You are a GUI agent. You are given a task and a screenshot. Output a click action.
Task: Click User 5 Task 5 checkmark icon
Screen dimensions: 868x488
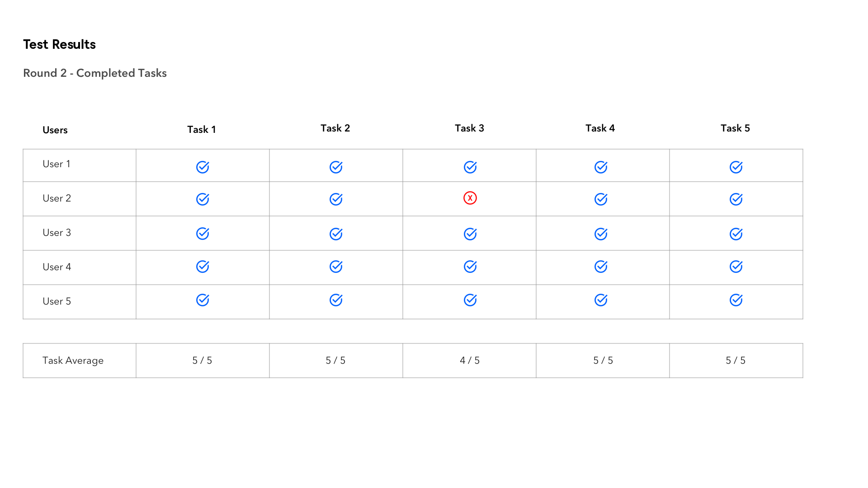(736, 300)
